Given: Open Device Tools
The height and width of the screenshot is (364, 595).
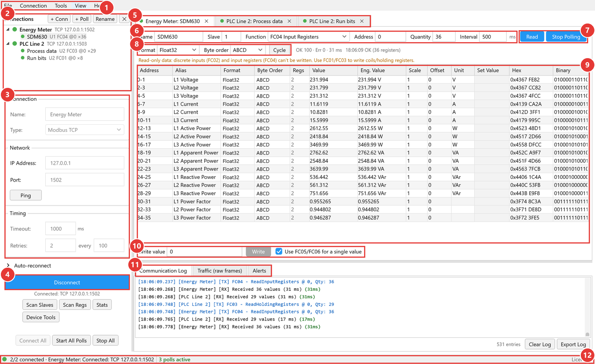Looking at the screenshot, I should 41,317.
